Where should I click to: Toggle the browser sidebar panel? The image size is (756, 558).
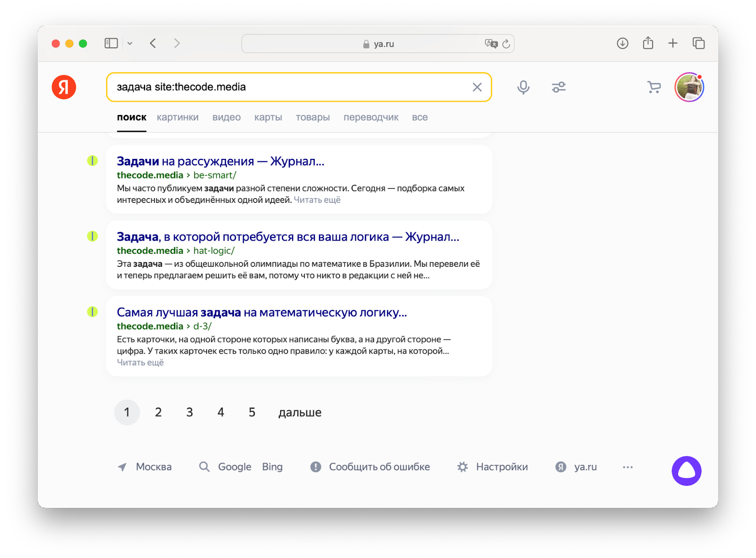click(x=111, y=43)
